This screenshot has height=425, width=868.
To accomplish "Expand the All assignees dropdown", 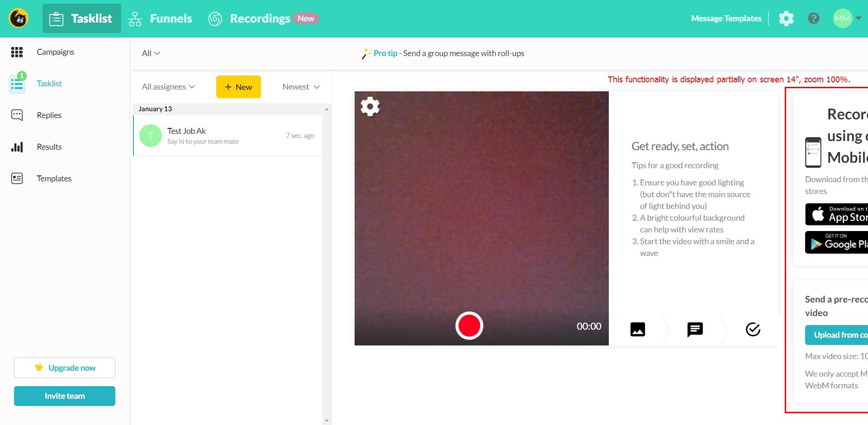I will pos(168,87).
